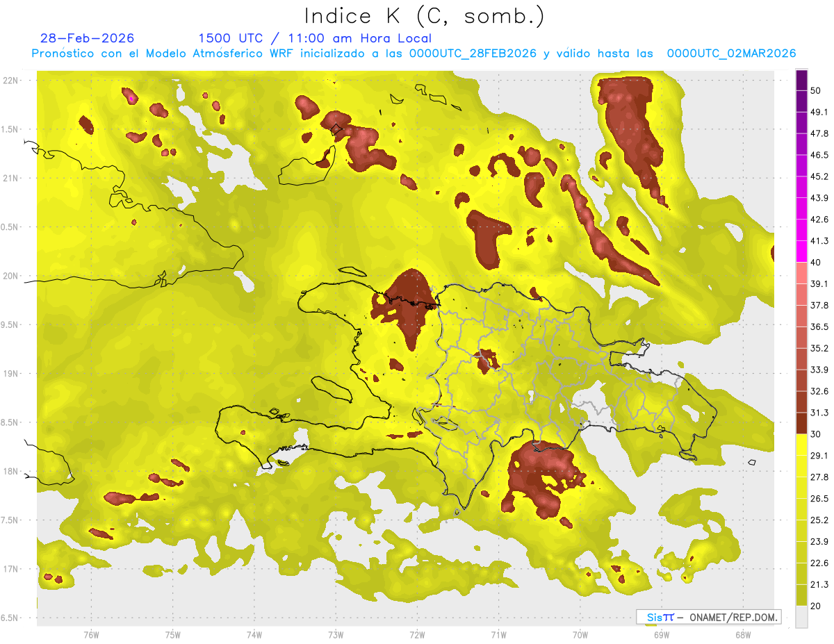
Task: Click the colorbar label "45.2"
Action: pyautogui.click(x=819, y=176)
